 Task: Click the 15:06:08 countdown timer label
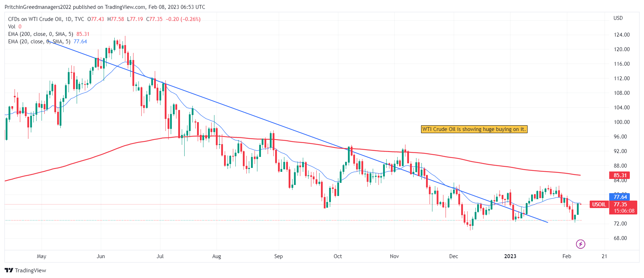click(x=624, y=211)
